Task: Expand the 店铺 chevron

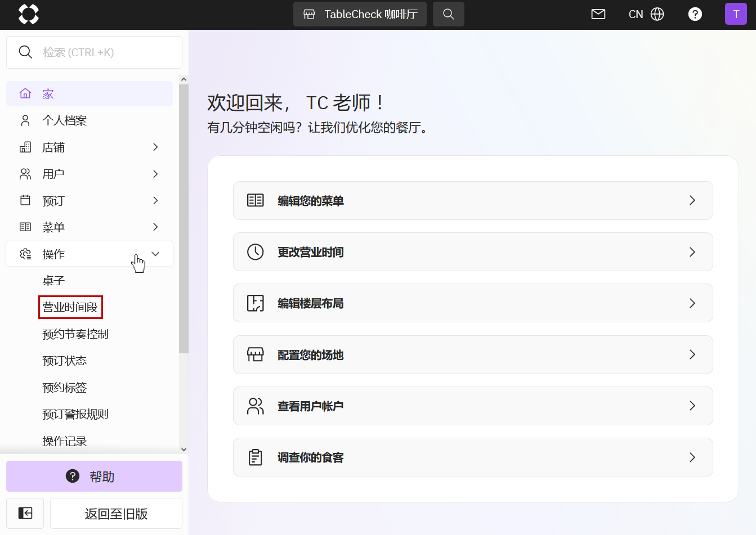Action: click(155, 147)
